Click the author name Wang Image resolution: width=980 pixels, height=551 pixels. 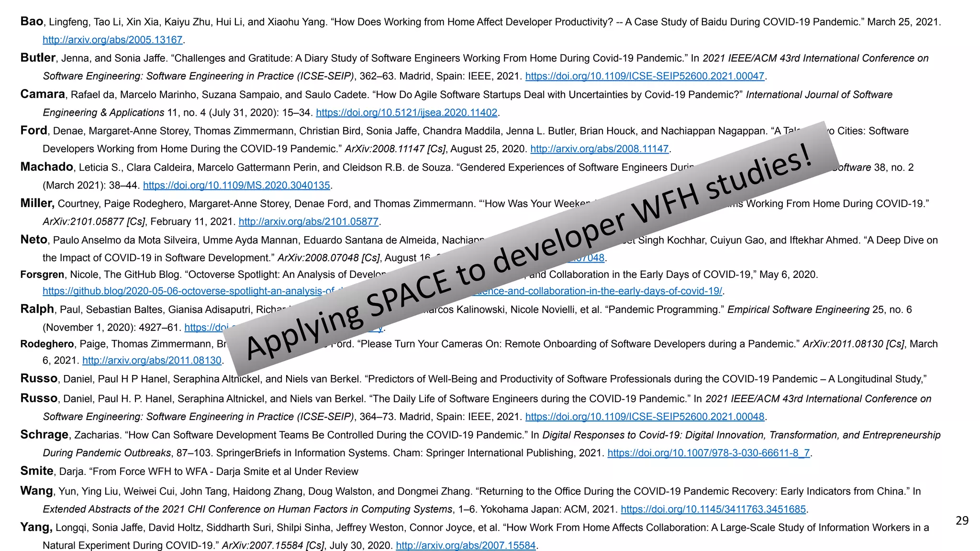pos(36,491)
